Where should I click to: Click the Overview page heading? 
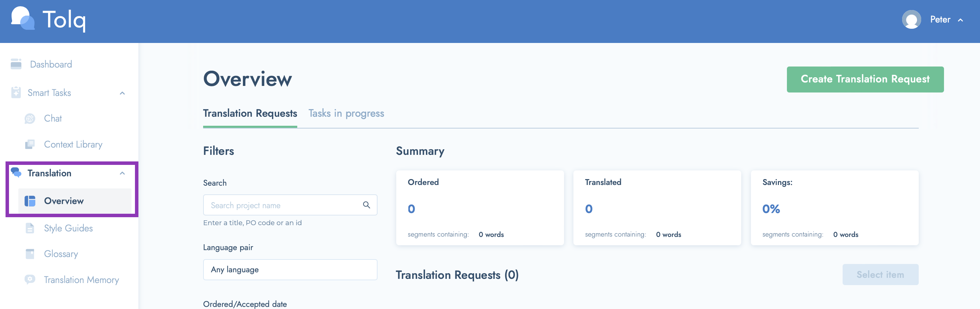248,79
